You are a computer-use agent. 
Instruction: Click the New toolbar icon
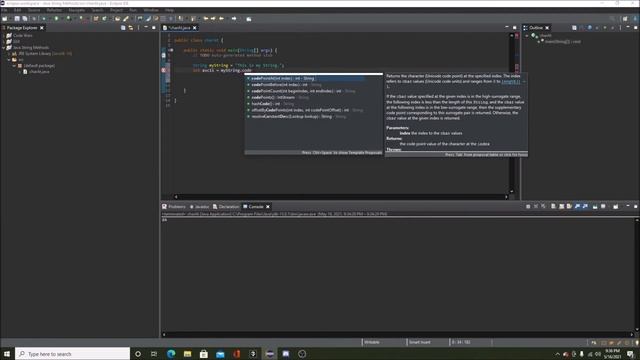pyautogui.click(x=5, y=19)
